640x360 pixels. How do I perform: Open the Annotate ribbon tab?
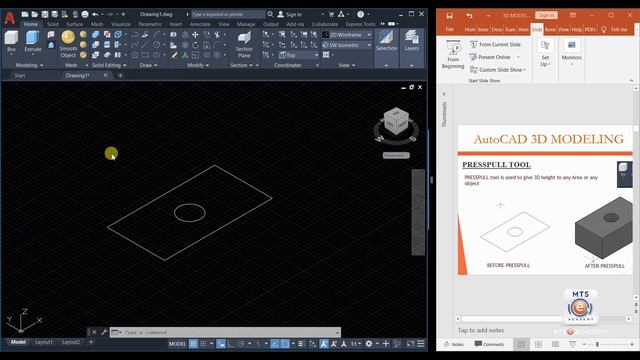click(200, 24)
